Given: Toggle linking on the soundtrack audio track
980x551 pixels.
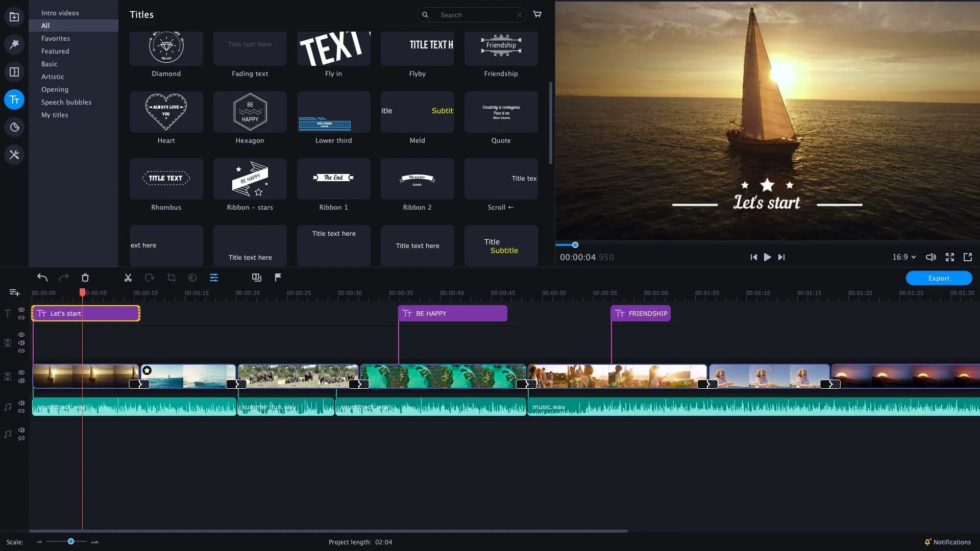Looking at the screenshot, I should click(x=21, y=411).
